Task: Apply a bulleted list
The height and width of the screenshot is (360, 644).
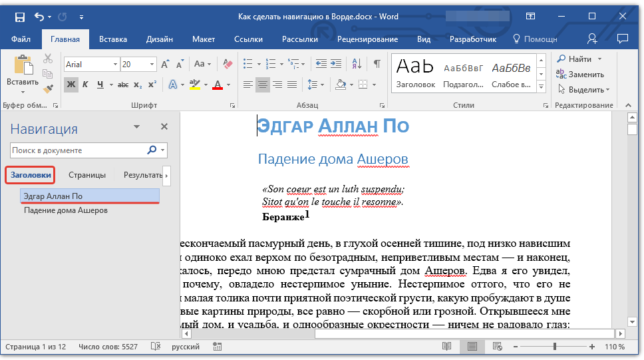Action: pos(247,64)
